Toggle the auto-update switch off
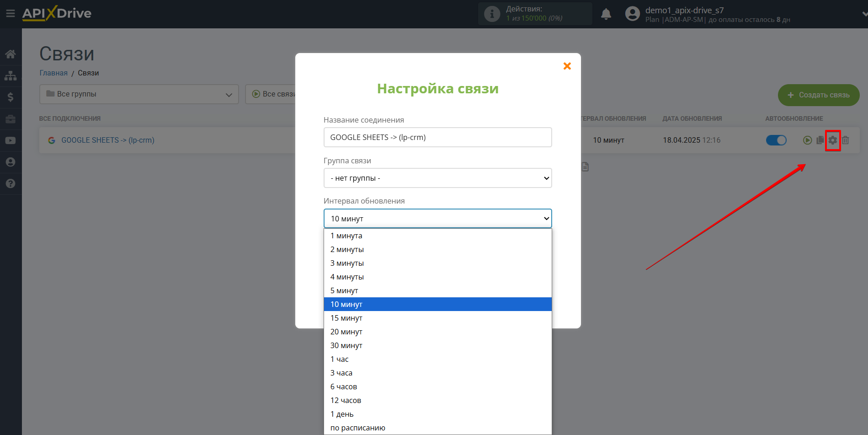Image resolution: width=868 pixels, height=435 pixels. 776,140
